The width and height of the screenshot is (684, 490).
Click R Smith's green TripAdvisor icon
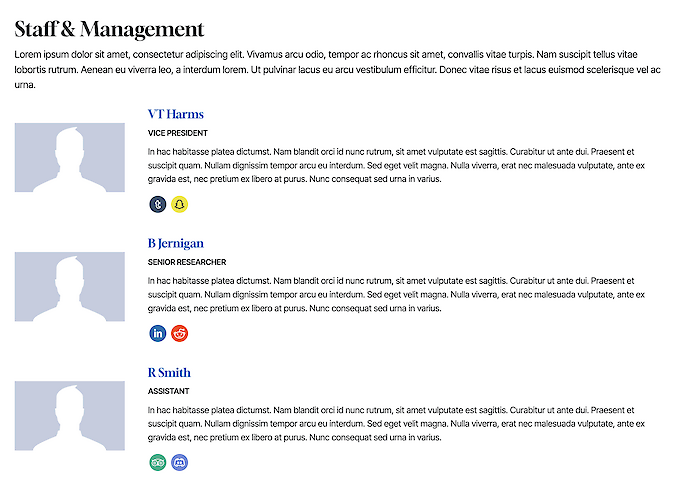pos(157,463)
